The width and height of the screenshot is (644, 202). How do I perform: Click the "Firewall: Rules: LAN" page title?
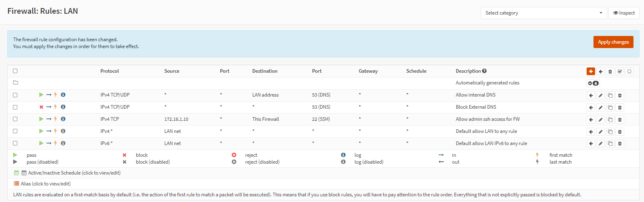[x=42, y=11]
